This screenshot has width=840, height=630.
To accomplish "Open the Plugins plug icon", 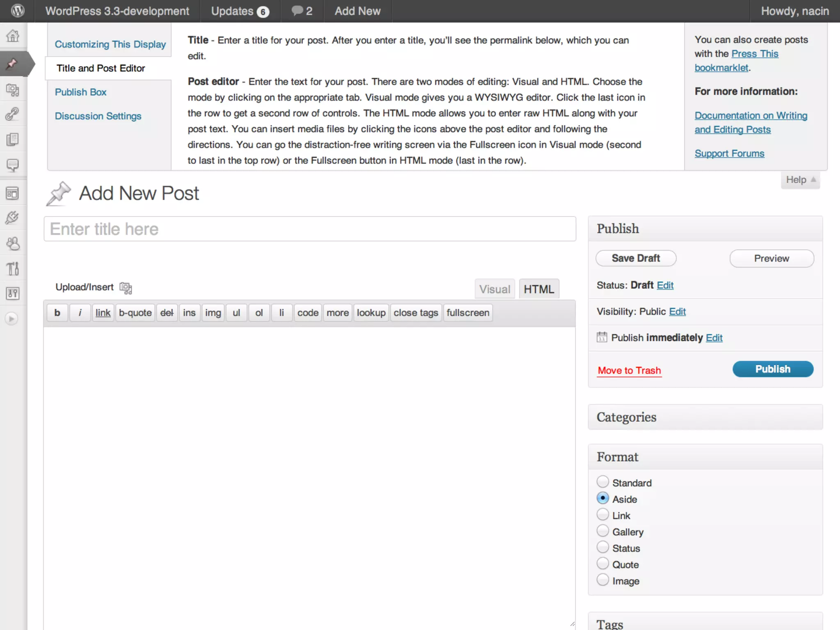I will pyautogui.click(x=13, y=218).
